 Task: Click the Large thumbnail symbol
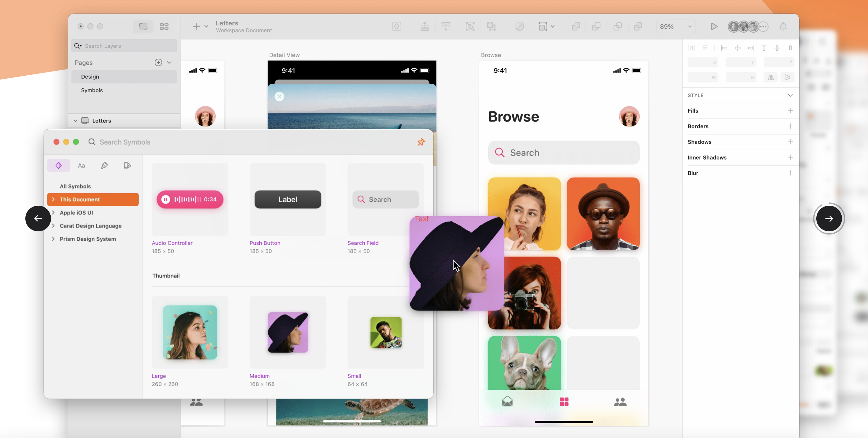190,332
